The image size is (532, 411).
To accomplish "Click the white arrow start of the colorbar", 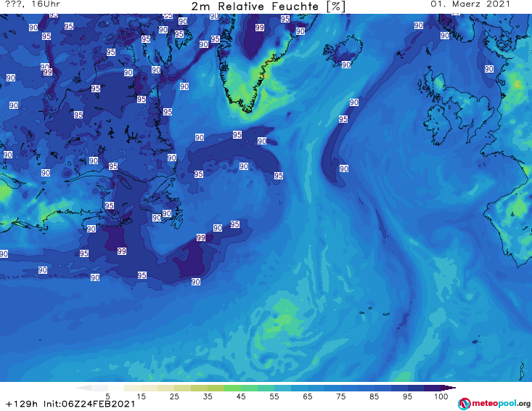I will (83, 388).
